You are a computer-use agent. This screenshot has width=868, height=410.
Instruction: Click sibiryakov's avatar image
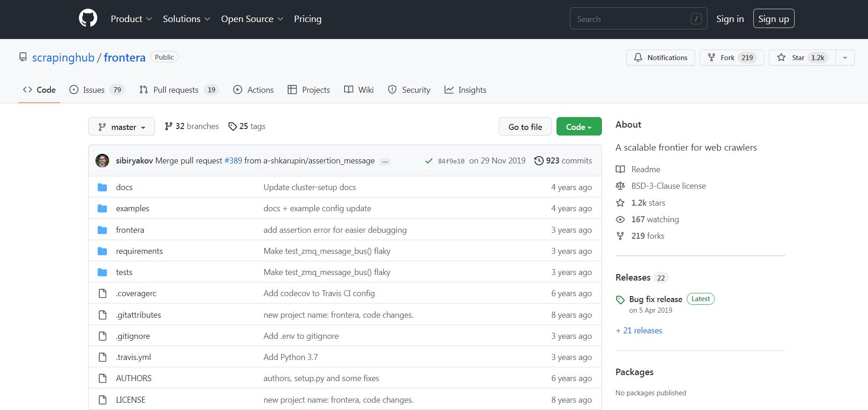102,161
